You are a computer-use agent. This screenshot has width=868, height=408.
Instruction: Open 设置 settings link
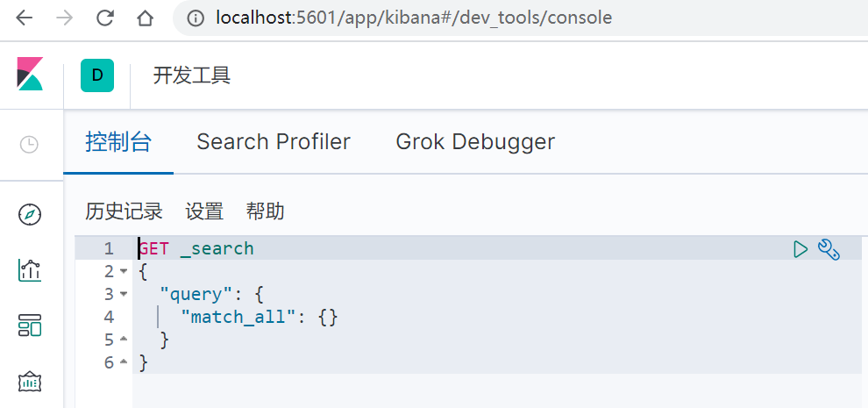click(204, 211)
